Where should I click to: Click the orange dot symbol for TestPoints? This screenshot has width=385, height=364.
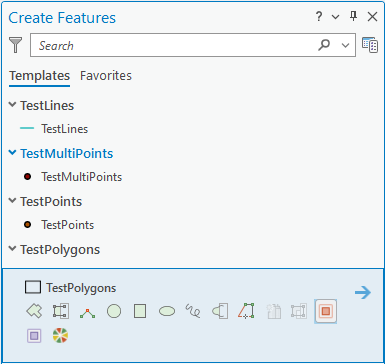coord(28,224)
